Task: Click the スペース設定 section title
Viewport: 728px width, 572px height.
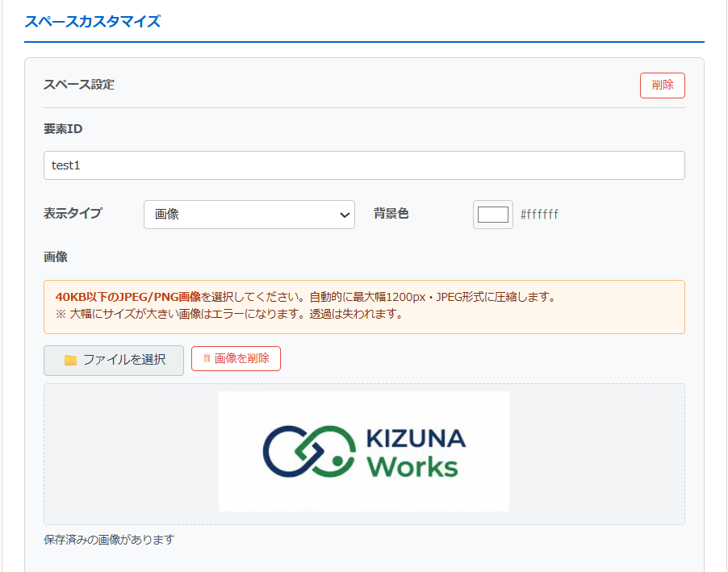Action: (79, 85)
